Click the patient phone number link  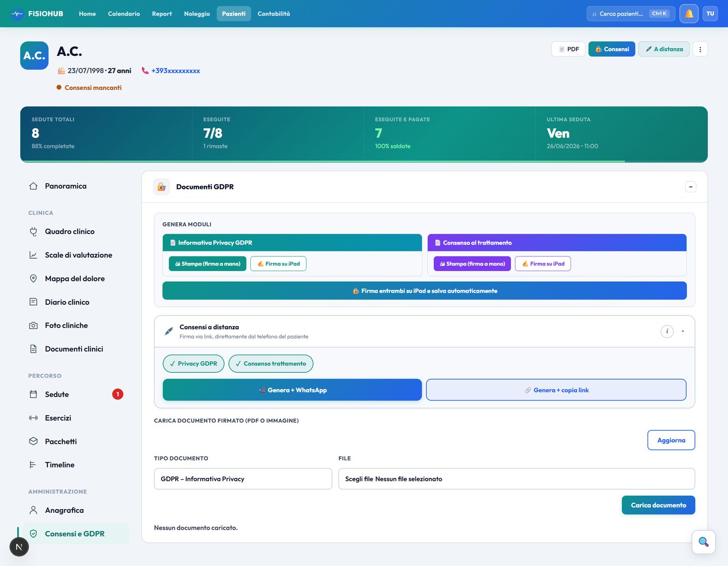pos(176,71)
